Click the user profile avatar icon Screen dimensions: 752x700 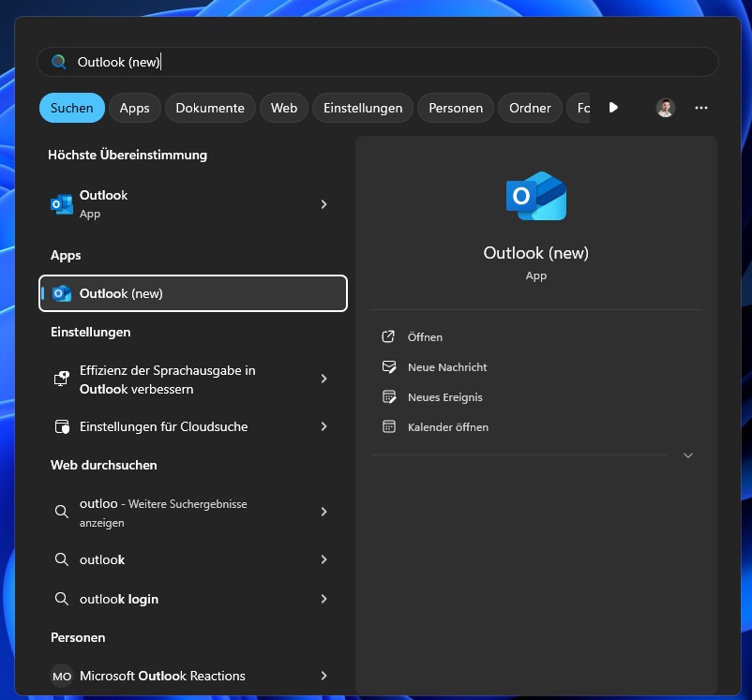(665, 108)
